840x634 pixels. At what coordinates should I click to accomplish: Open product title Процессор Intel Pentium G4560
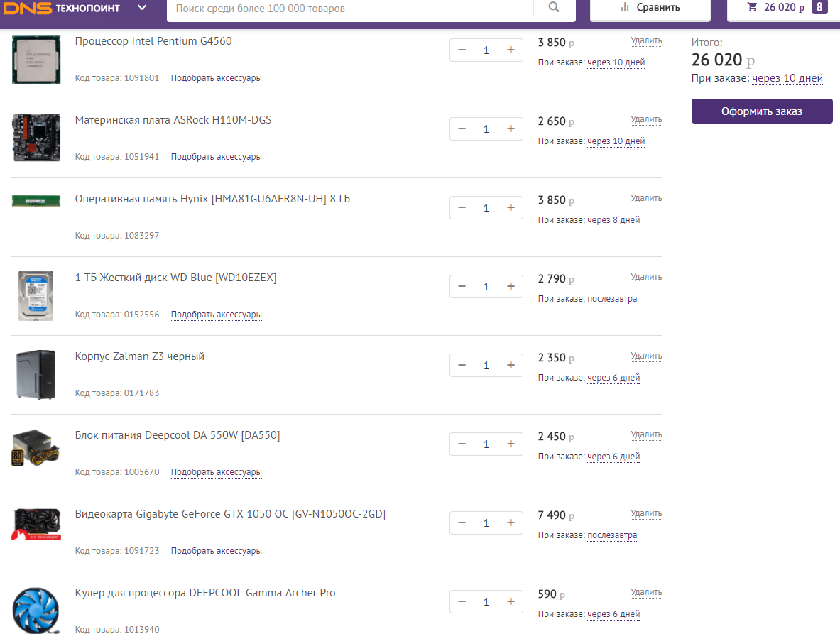(x=153, y=41)
